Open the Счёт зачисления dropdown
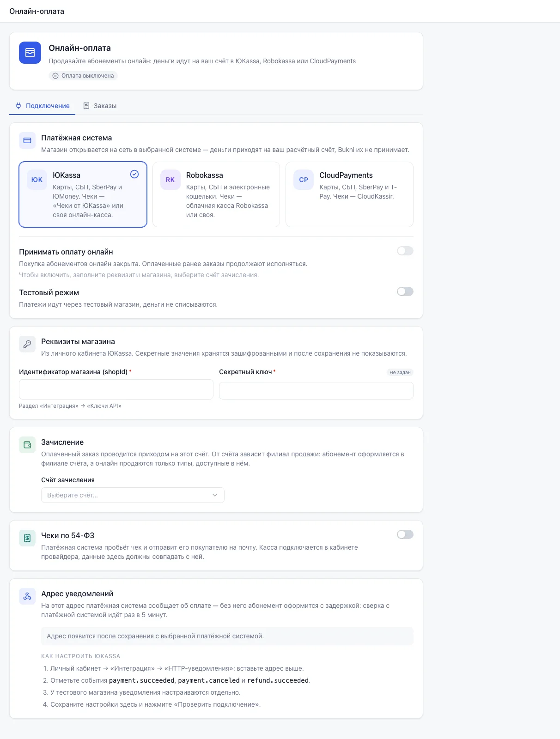 (133, 495)
